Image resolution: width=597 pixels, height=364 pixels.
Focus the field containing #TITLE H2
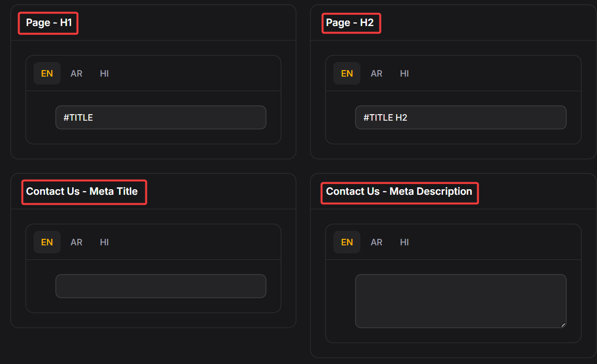461,118
